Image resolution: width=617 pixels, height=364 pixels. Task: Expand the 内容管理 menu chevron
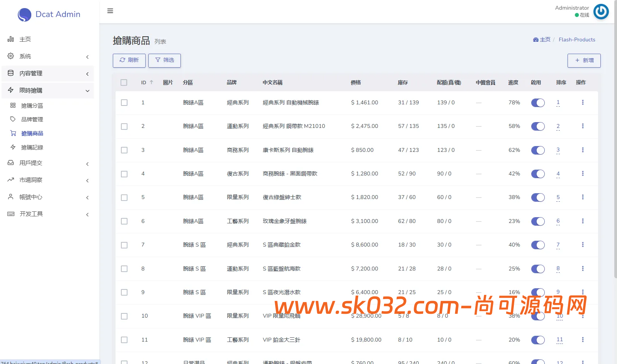click(x=87, y=74)
